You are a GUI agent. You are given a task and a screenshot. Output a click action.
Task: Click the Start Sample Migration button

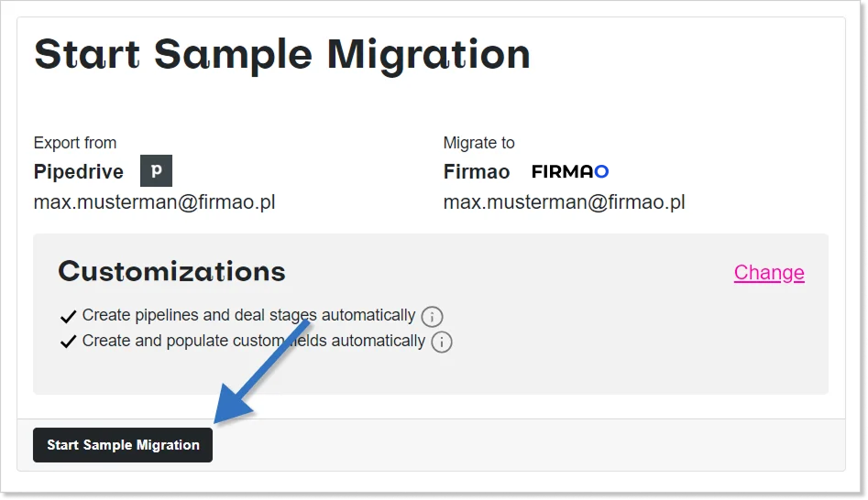(x=123, y=445)
